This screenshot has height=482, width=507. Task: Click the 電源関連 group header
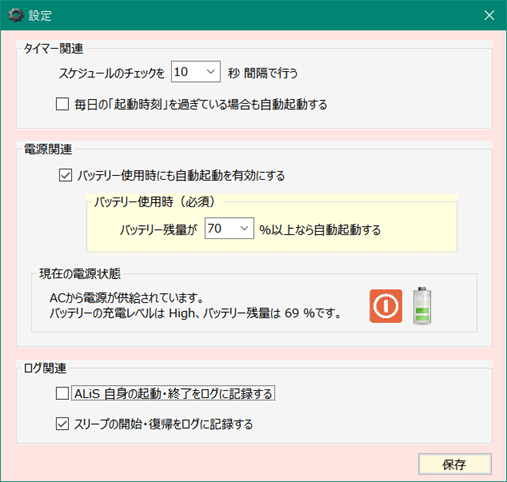(48, 149)
